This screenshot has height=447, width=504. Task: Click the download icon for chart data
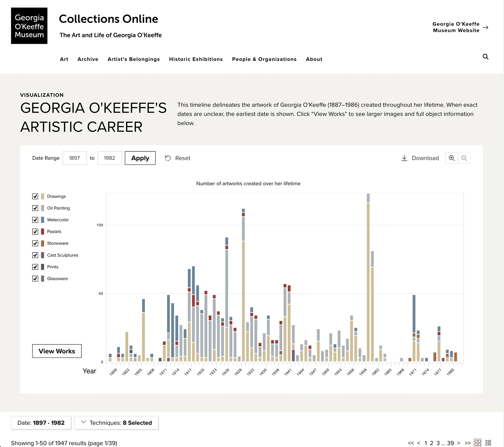(x=404, y=158)
